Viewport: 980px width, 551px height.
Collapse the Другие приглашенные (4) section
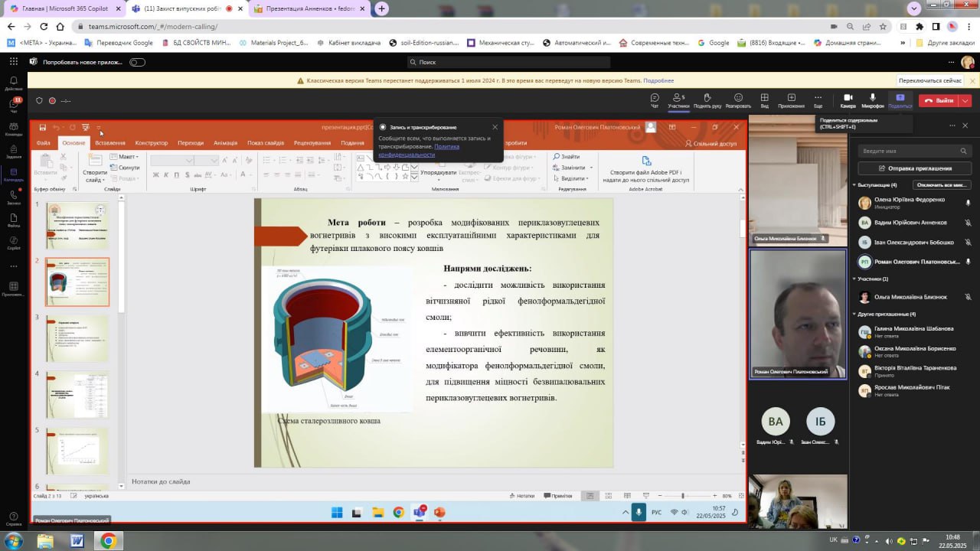pos(854,314)
